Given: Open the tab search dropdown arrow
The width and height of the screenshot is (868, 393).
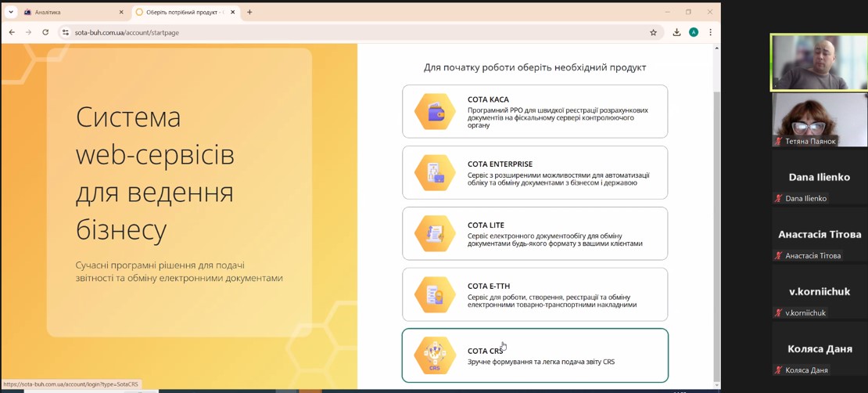Looking at the screenshot, I should click(10, 12).
